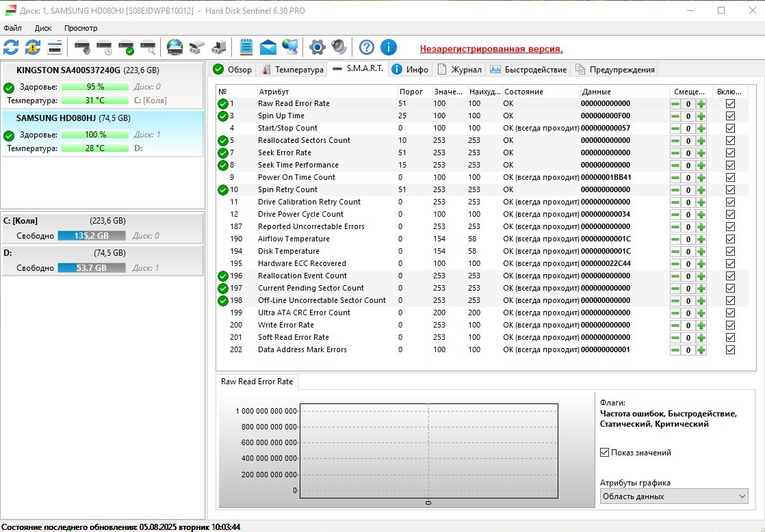765x532 pixels.
Task: Click the disk with clock icon
Action: click(x=104, y=47)
